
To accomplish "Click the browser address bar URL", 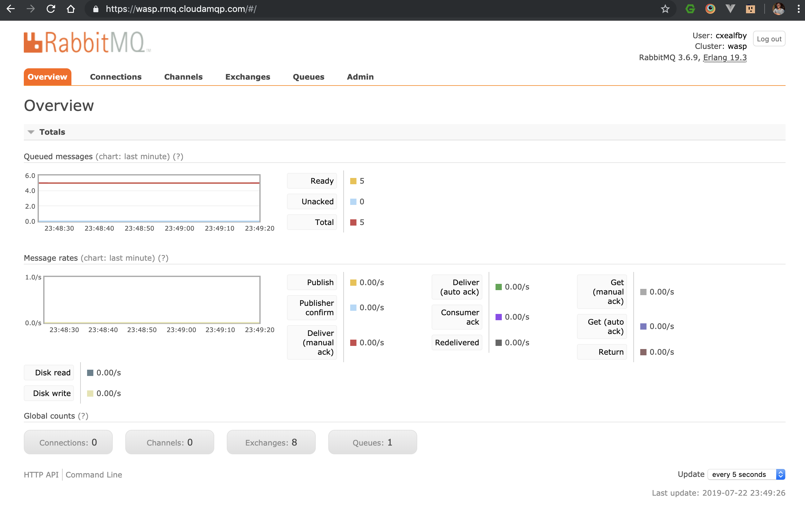I will coord(181,9).
